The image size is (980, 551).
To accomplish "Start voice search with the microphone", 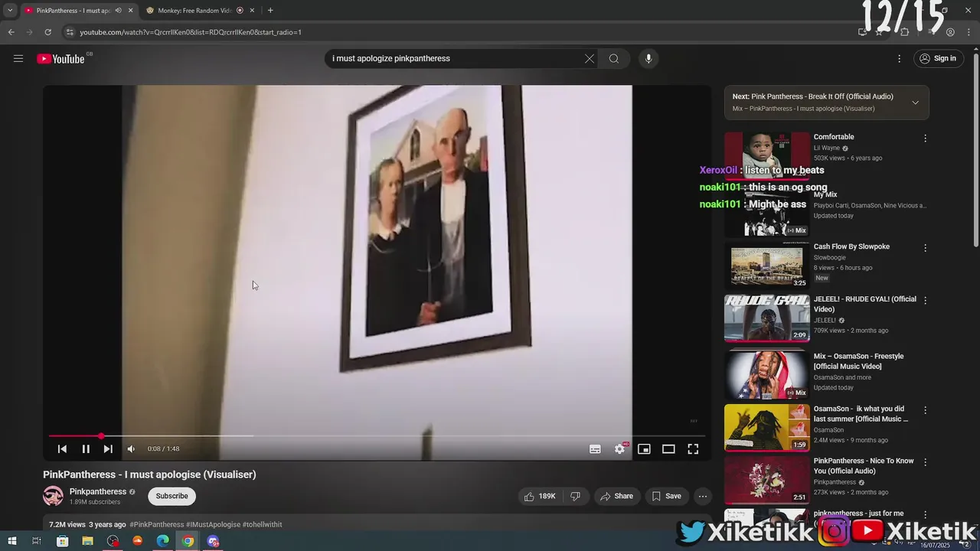I will (648, 58).
